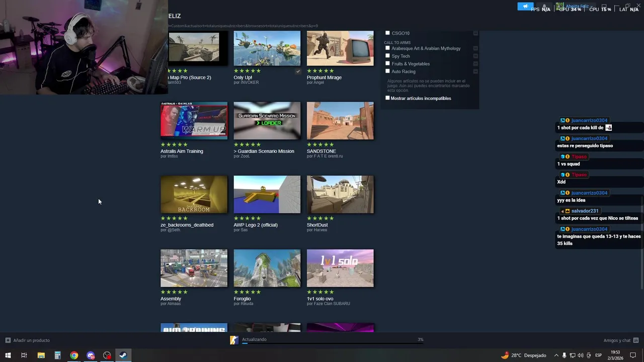Open the 1v1 solo ovo thumbnail

click(x=340, y=268)
